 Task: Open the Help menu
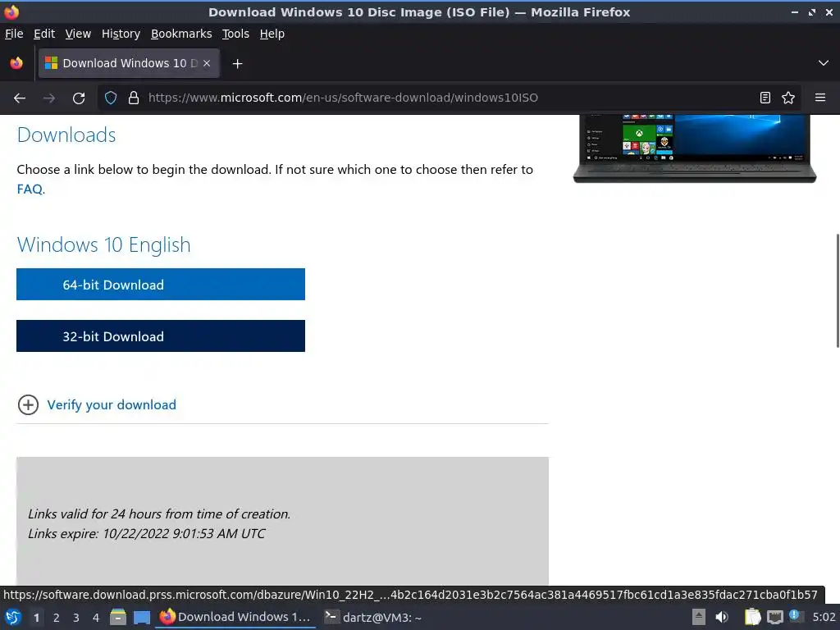272,34
